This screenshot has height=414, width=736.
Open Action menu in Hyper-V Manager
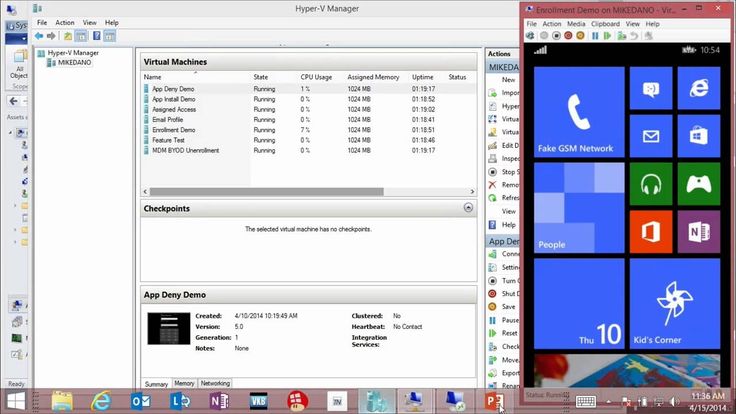(x=65, y=23)
